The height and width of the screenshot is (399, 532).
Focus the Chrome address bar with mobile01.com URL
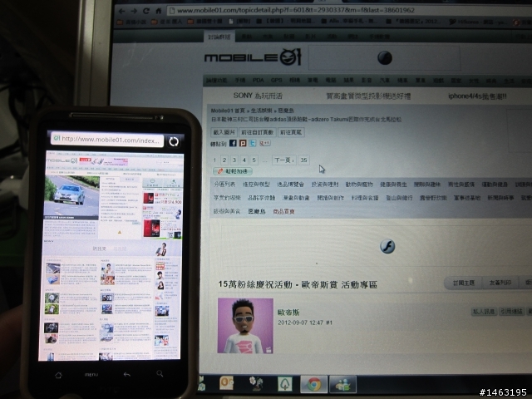(349, 10)
